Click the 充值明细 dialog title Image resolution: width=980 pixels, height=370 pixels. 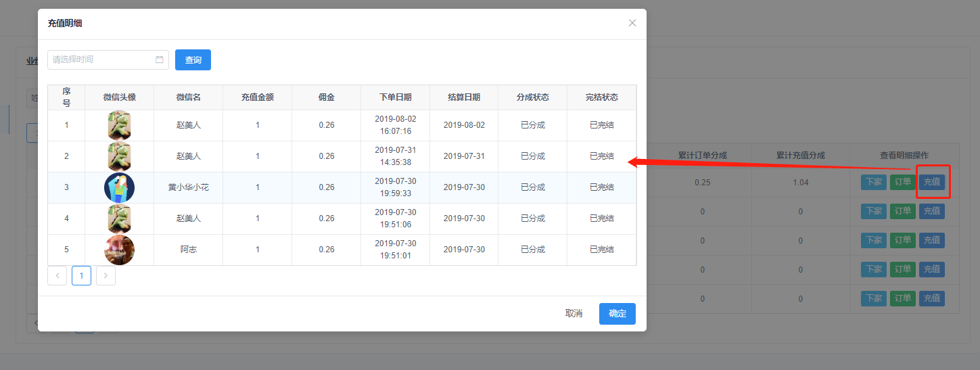click(65, 24)
